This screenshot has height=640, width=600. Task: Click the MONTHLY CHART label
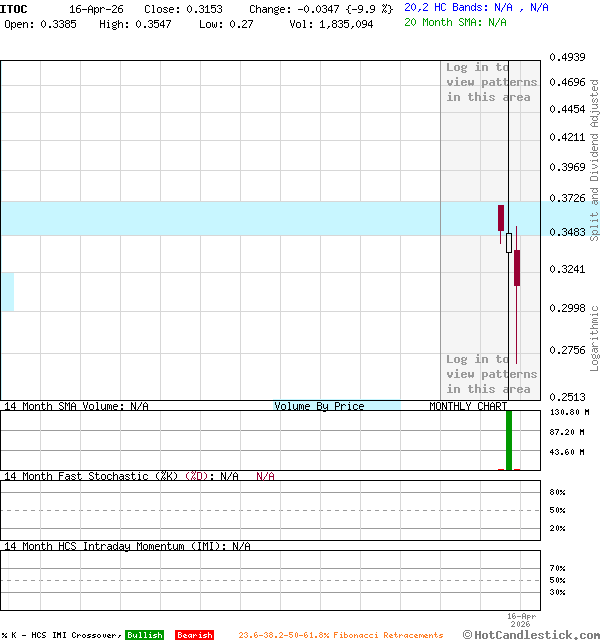pos(468,406)
